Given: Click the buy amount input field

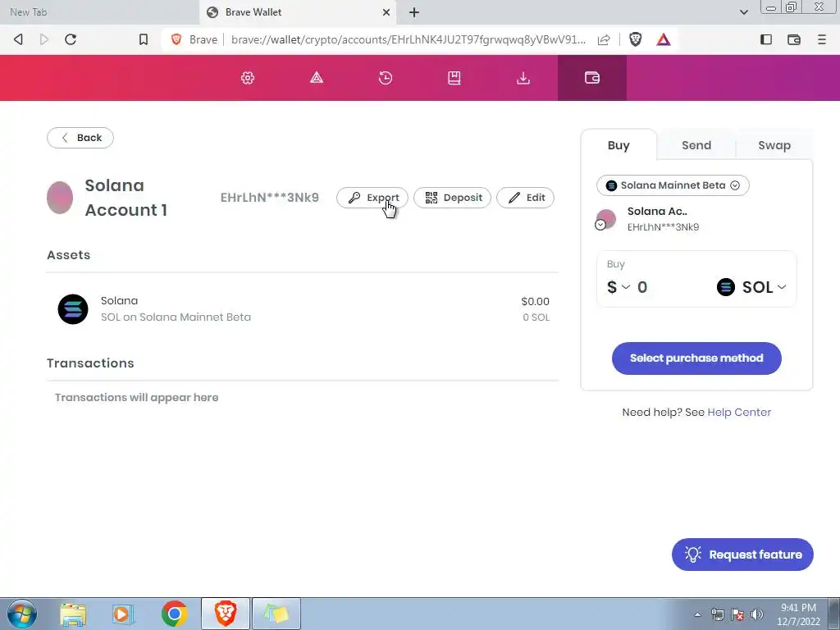Looking at the screenshot, I should (673, 287).
